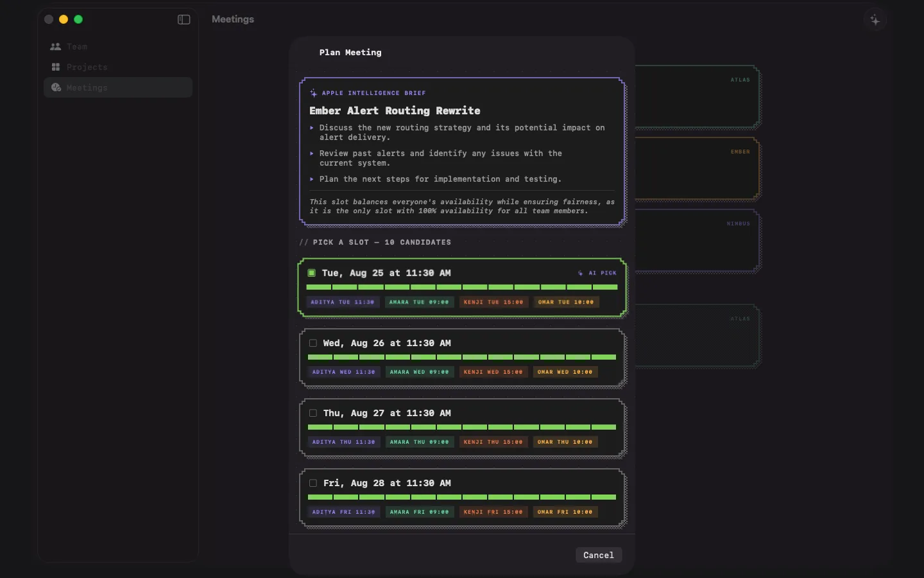The width and height of the screenshot is (924, 578).
Task: Click the OMAR WED 10:00 tag
Action: tap(565, 372)
